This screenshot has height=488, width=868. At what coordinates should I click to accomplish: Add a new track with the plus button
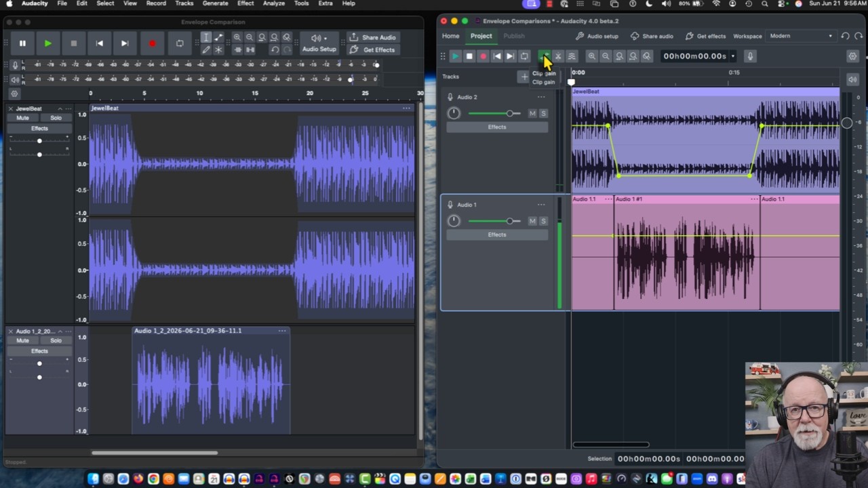click(524, 77)
